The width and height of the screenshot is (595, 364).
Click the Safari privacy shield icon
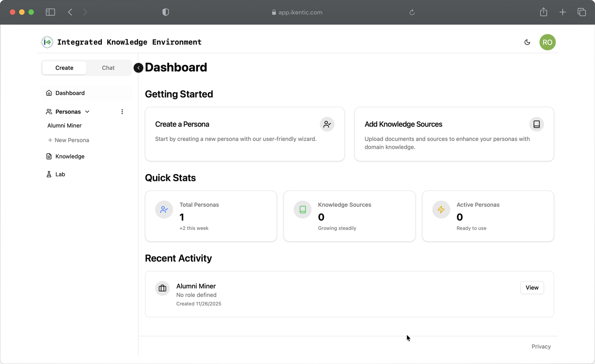tap(166, 12)
